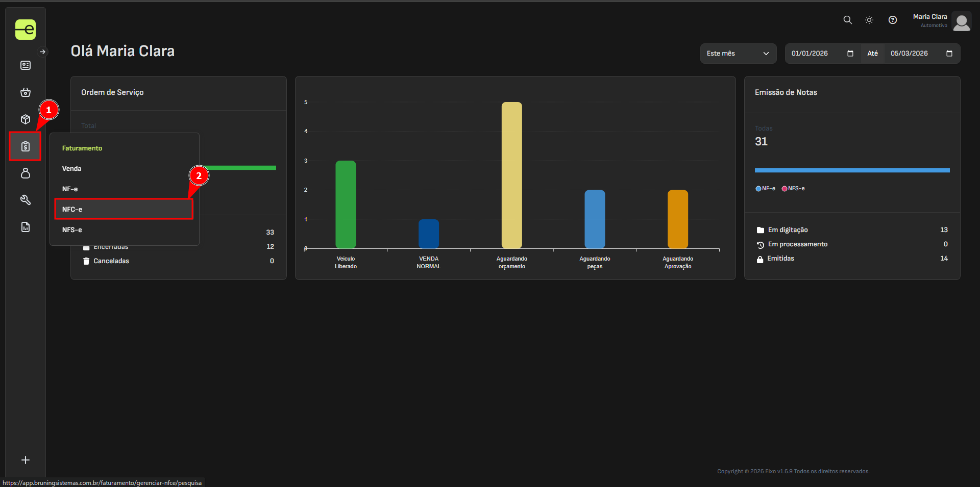Open the box inventory sidebar icon

point(26,119)
